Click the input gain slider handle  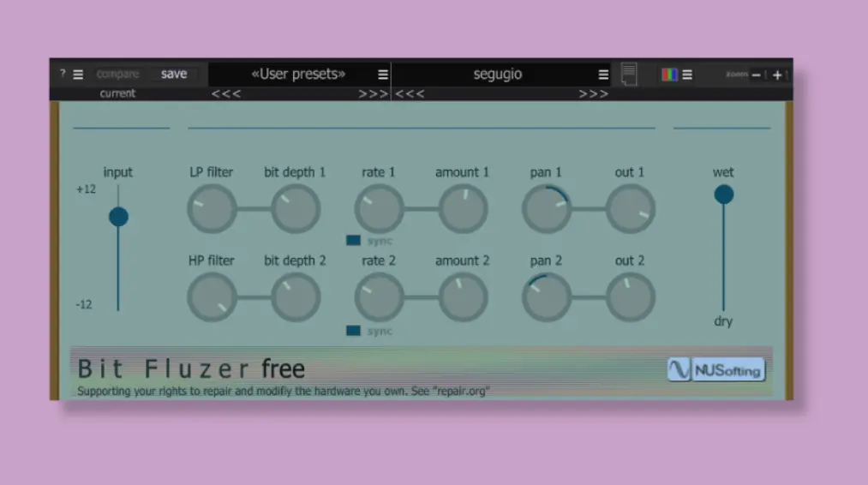(x=118, y=217)
